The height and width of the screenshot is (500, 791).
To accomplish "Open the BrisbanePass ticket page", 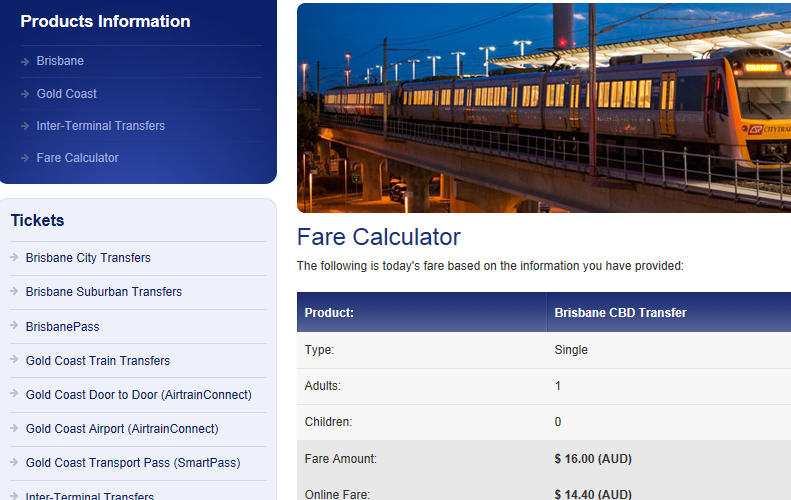I will 63,326.
